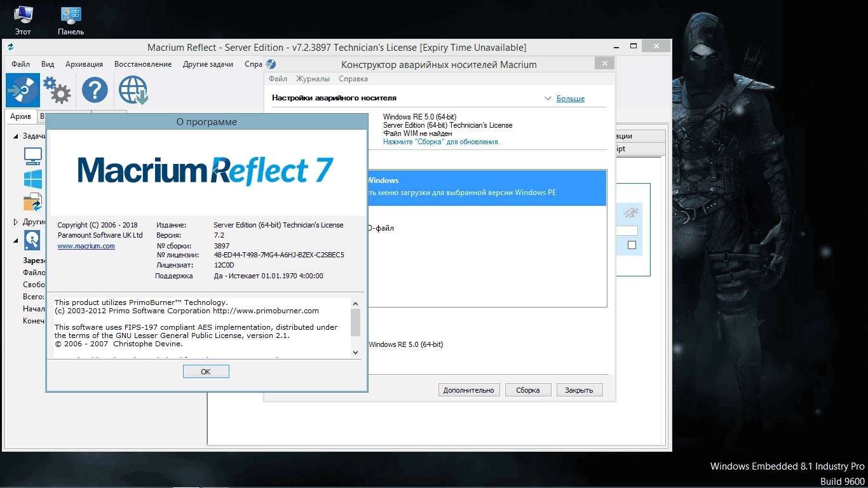
Task: Open settings via the gears toolbar icon
Action: point(57,90)
